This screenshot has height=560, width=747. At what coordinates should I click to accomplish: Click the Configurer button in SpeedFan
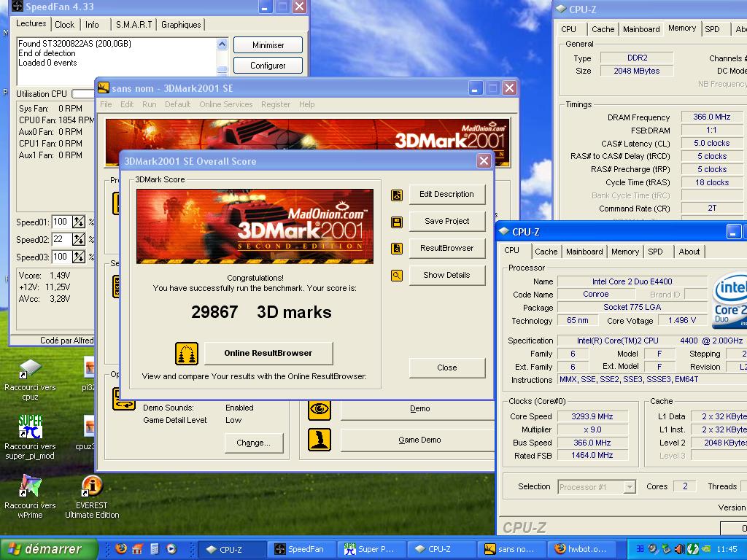(268, 66)
